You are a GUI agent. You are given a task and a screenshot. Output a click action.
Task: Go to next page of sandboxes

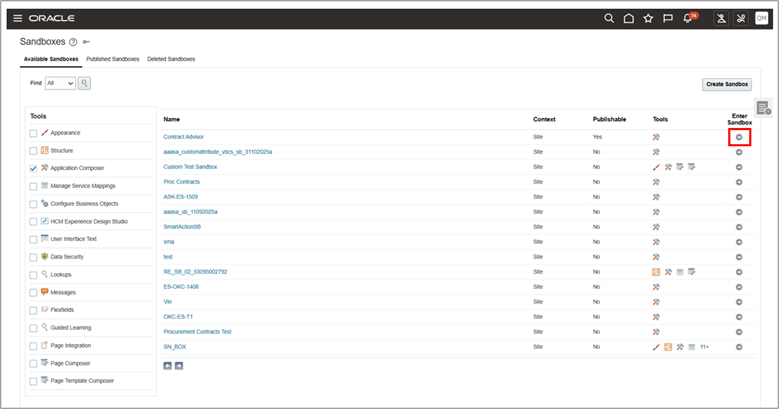coord(179,366)
